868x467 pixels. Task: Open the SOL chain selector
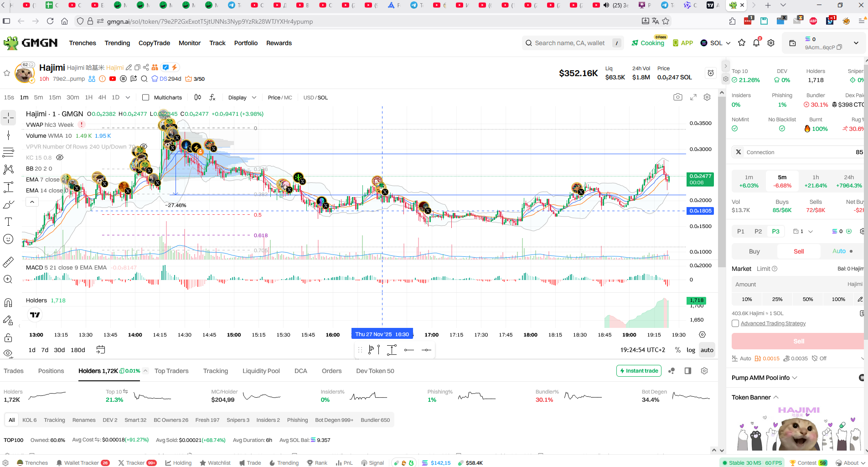pyautogui.click(x=715, y=43)
